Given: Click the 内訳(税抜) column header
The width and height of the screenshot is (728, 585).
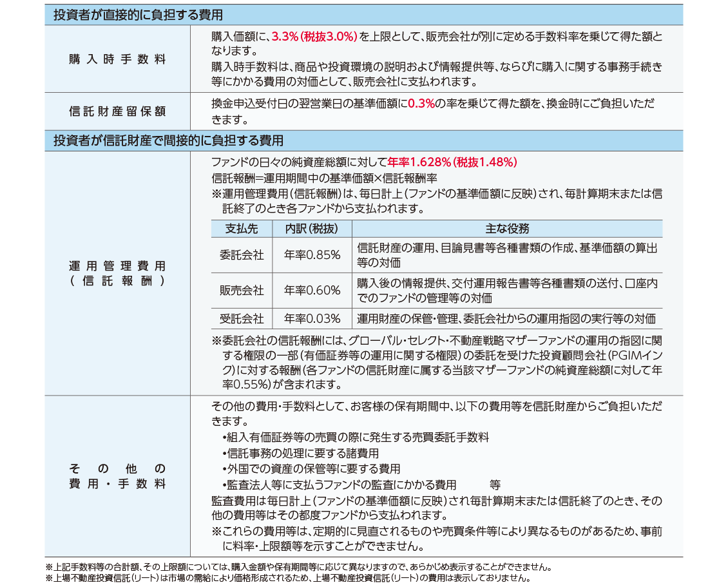Looking at the screenshot, I should click(312, 229).
